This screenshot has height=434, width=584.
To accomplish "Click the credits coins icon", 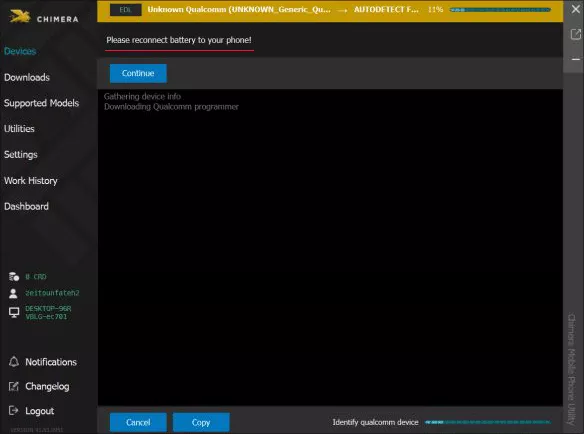I will coord(14,276).
